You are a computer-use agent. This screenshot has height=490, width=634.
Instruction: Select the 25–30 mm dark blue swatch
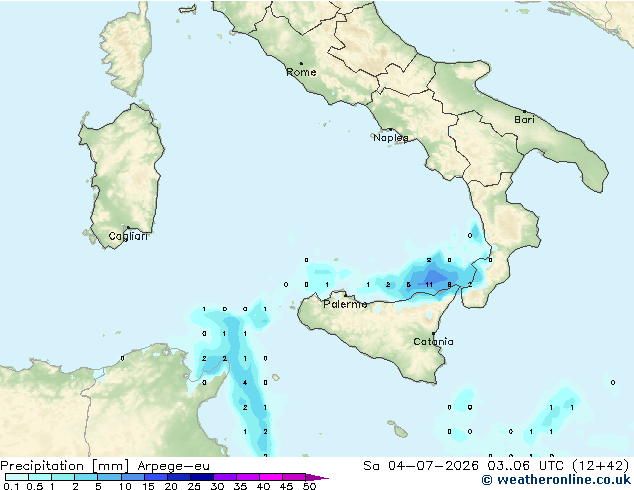click(x=202, y=477)
